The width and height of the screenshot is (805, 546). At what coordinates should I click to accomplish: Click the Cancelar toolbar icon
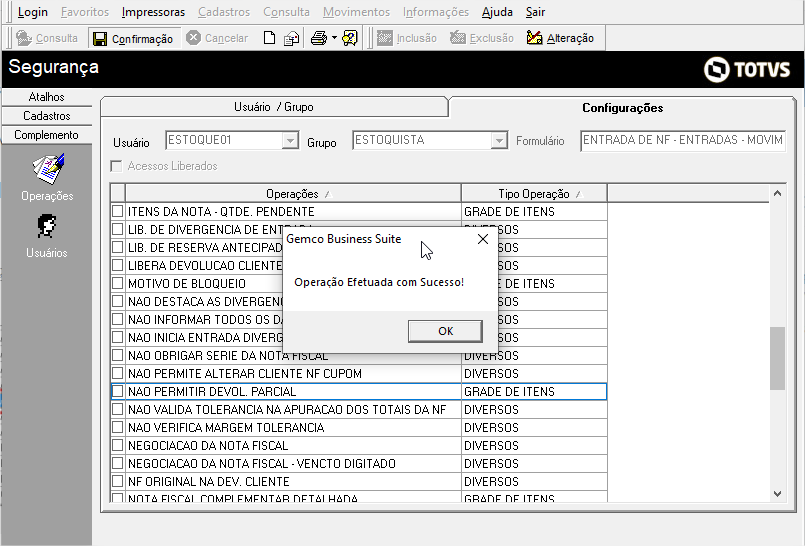[194, 38]
